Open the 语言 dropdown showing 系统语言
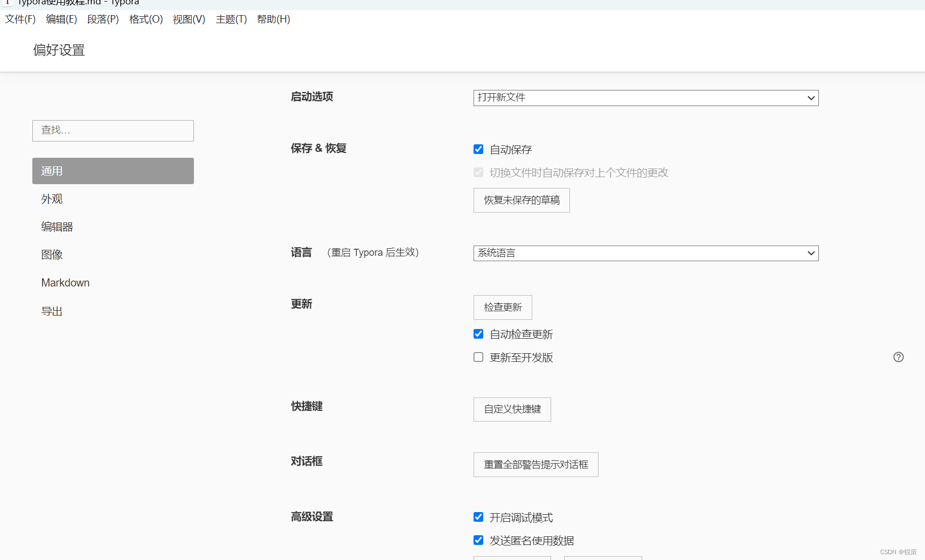Screen dimensions: 925x560 click(x=646, y=253)
